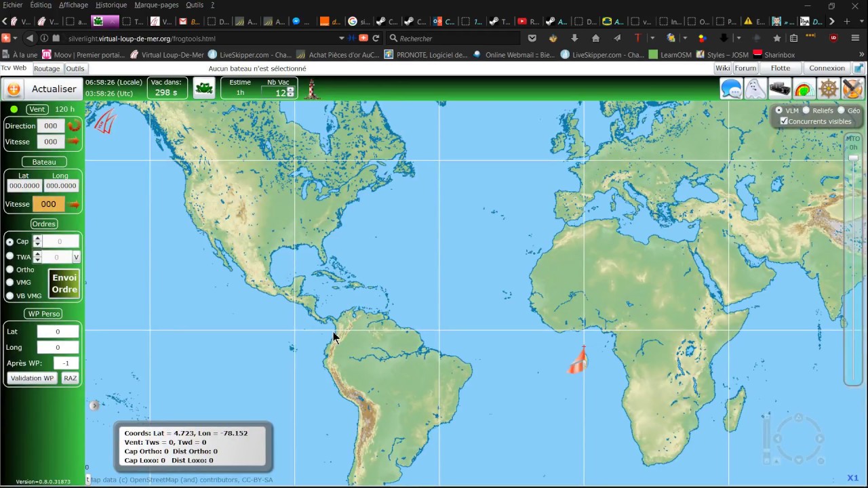Click the pop-out arrow icon beside Connexion

click(x=859, y=68)
